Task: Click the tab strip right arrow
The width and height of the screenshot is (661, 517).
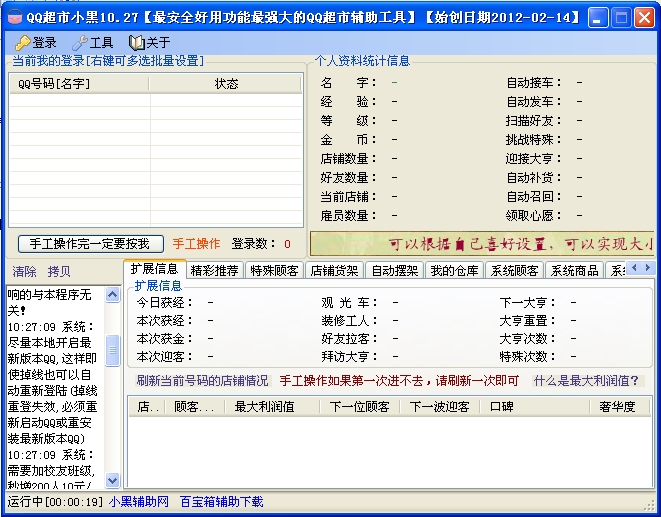Action: tap(648, 267)
